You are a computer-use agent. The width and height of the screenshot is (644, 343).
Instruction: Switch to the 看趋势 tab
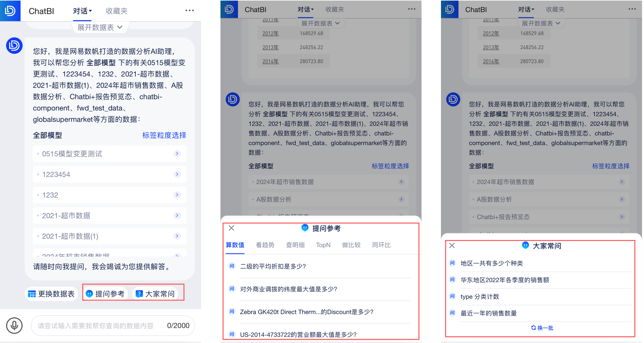pyautogui.click(x=265, y=245)
